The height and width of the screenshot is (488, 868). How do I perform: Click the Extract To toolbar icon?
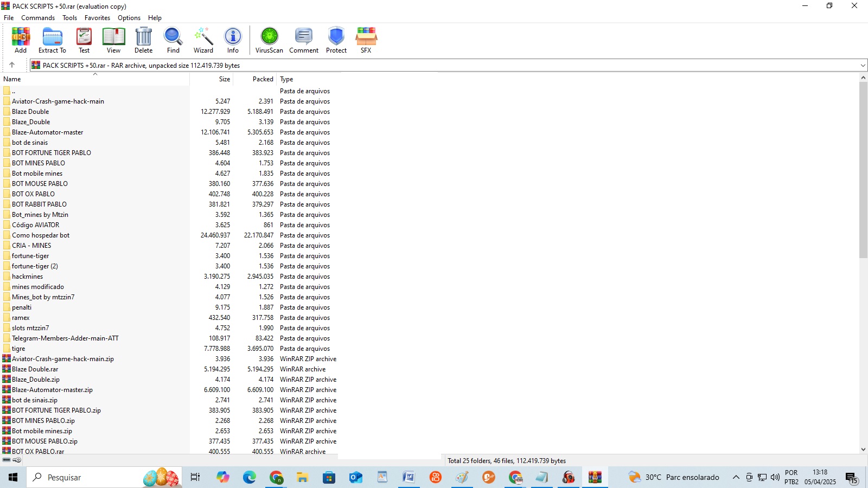coord(52,41)
